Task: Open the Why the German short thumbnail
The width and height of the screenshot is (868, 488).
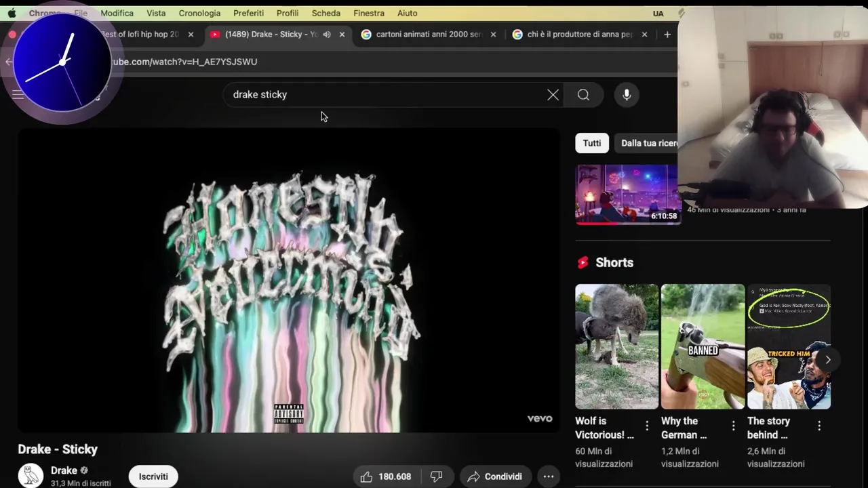Action: (x=703, y=346)
